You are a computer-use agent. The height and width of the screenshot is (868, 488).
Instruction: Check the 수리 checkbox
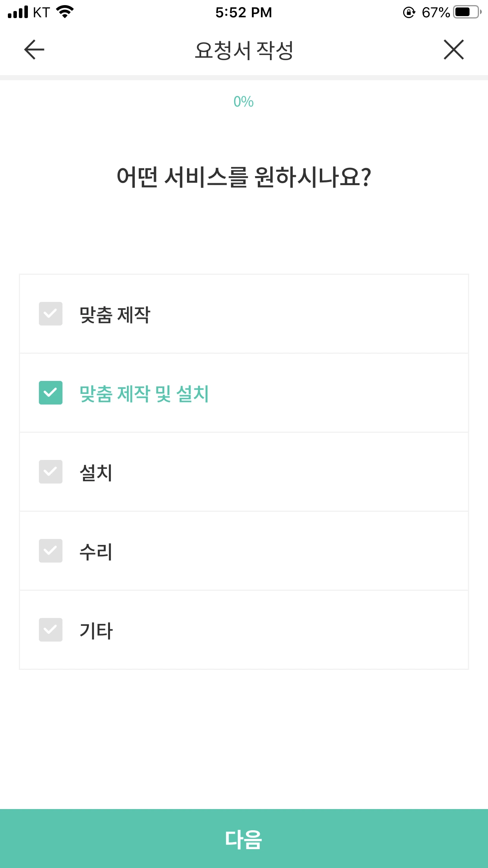point(51,551)
